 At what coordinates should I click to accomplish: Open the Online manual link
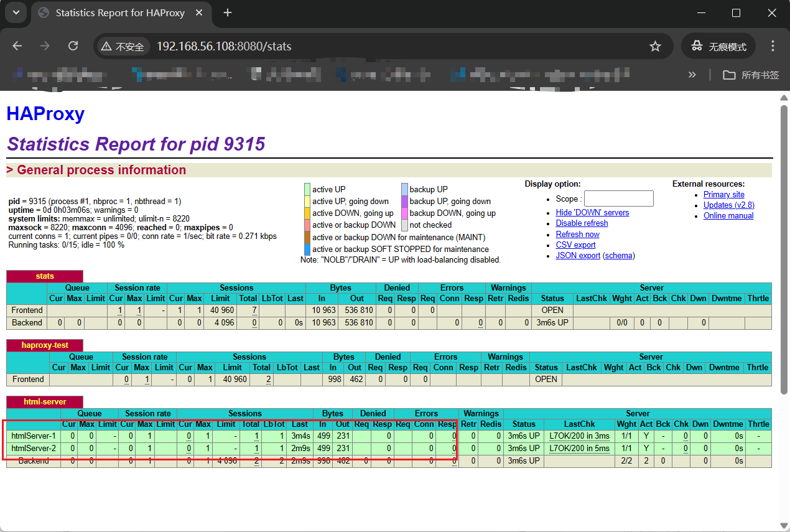tap(728, 215)
